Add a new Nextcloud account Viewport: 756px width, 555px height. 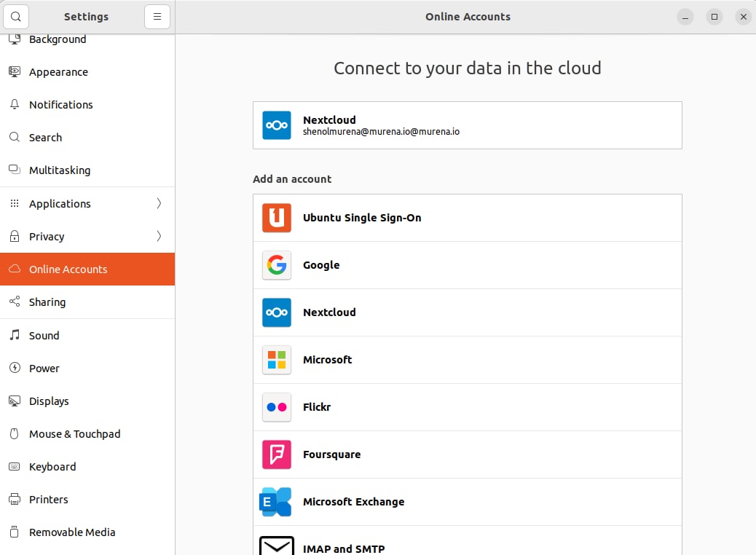click(467, 312)
